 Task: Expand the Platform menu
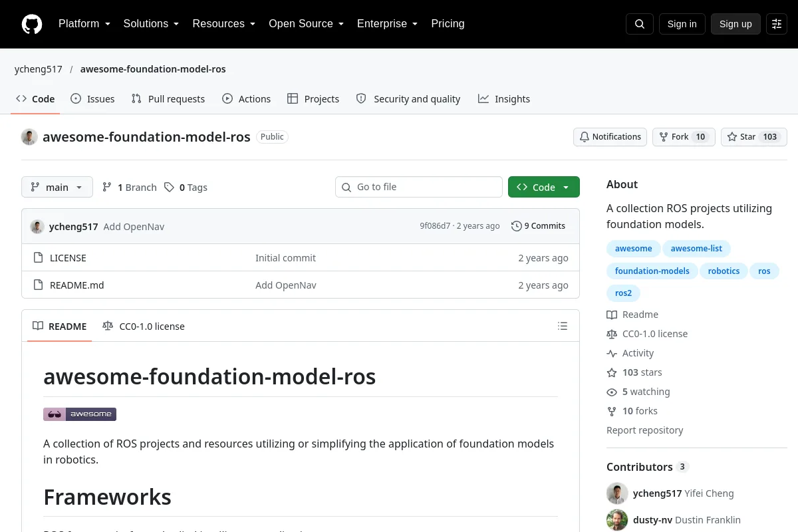click(84, 24)
